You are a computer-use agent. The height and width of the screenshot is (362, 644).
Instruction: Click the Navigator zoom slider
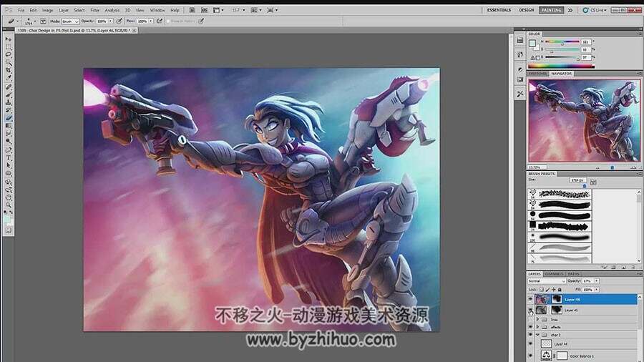coord(612,167)
